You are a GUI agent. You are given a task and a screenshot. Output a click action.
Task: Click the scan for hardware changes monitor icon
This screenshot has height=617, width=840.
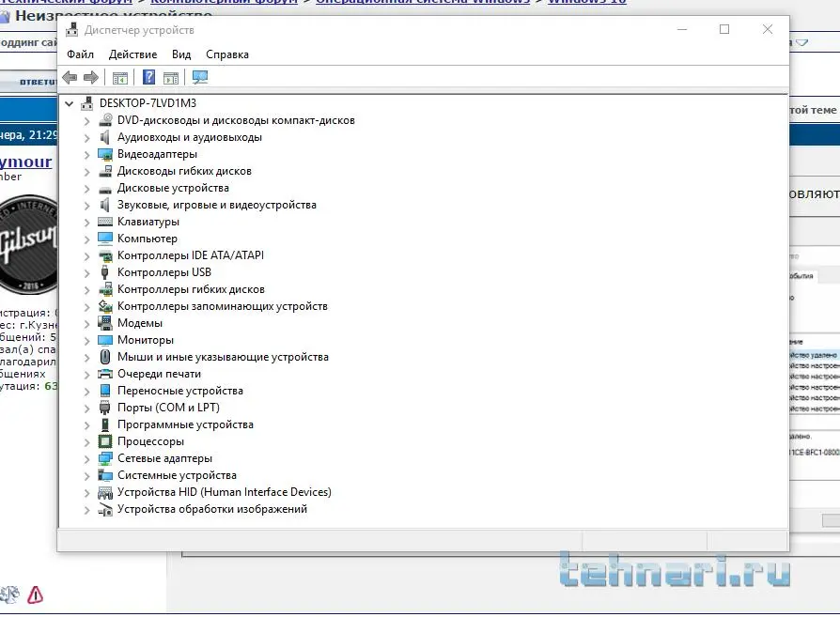(x=200, y=78)
